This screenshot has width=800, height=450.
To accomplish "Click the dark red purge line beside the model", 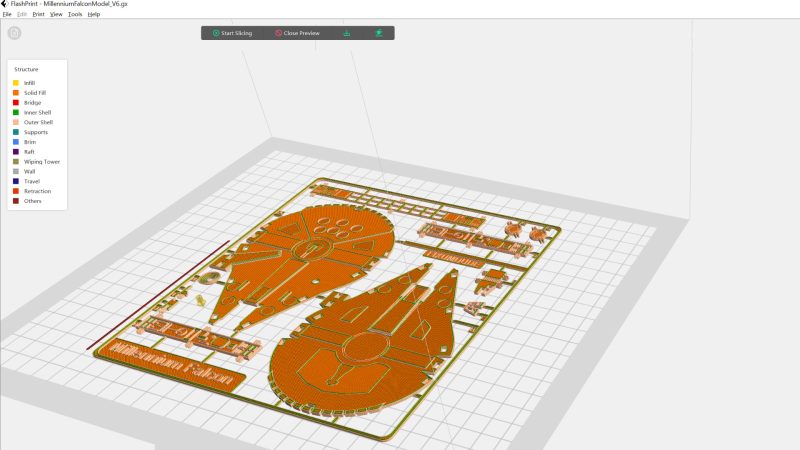I will pos(158,295).
